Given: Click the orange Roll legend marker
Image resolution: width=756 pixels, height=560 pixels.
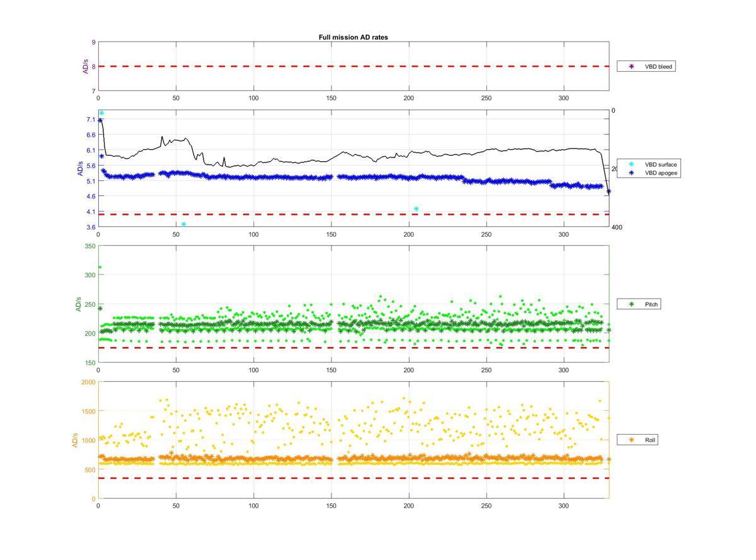Looking at the screenshot, I should (x=632, y=440).
